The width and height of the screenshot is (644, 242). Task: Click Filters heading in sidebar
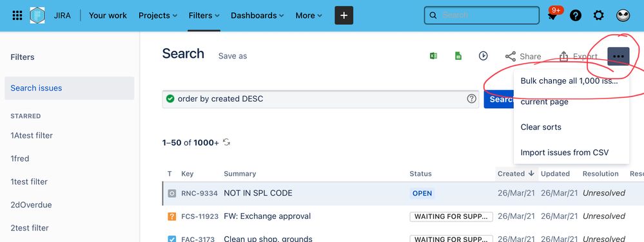[22, 57]
